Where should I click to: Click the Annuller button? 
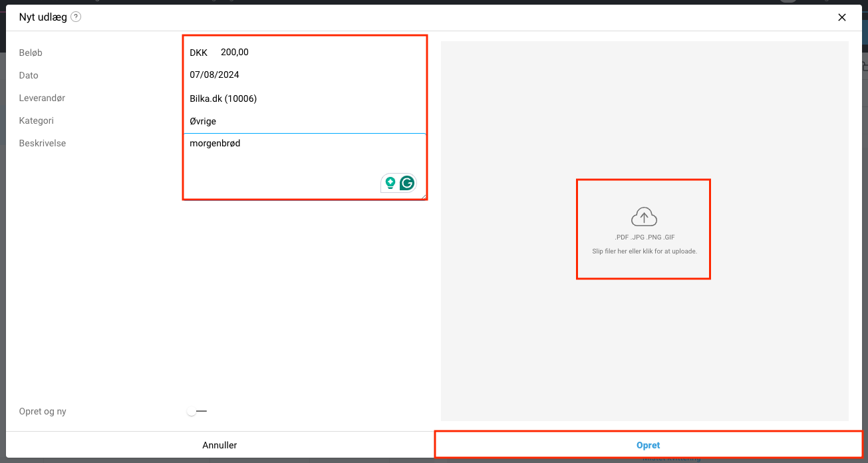tap(219, 445)
